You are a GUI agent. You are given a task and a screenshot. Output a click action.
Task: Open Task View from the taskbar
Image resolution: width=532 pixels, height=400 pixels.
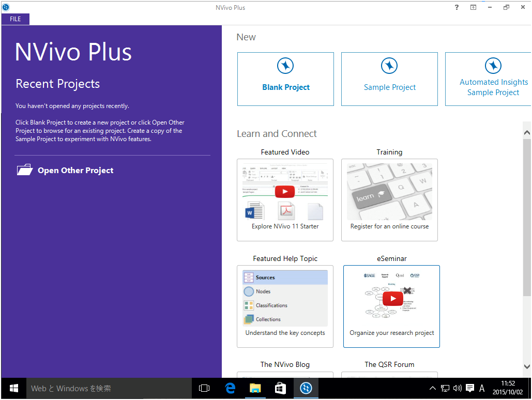[x=204, y=388]
